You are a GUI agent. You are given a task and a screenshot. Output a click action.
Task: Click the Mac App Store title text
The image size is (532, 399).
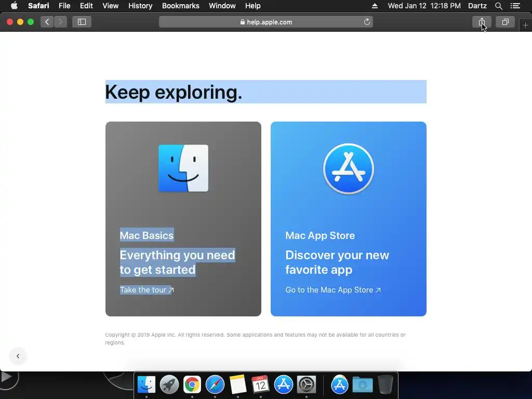click(x=320, y=235)
